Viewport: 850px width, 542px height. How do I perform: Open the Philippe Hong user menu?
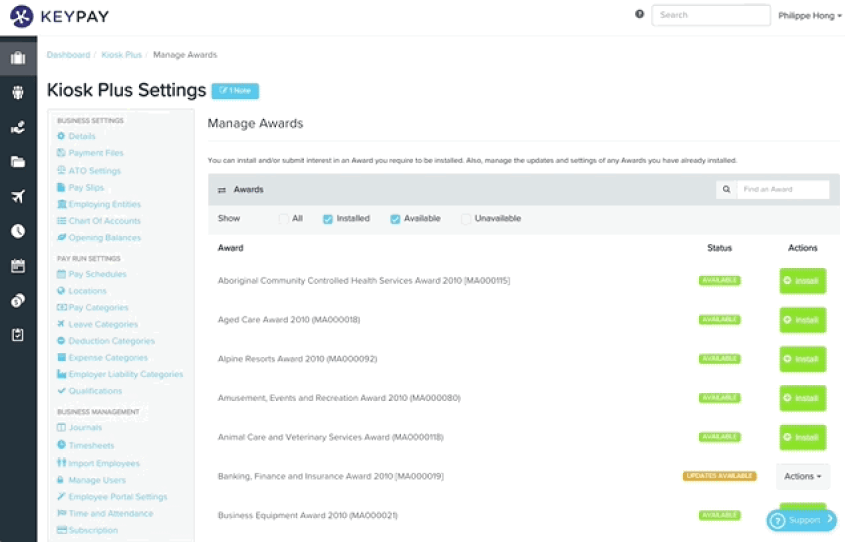(808, 15)
